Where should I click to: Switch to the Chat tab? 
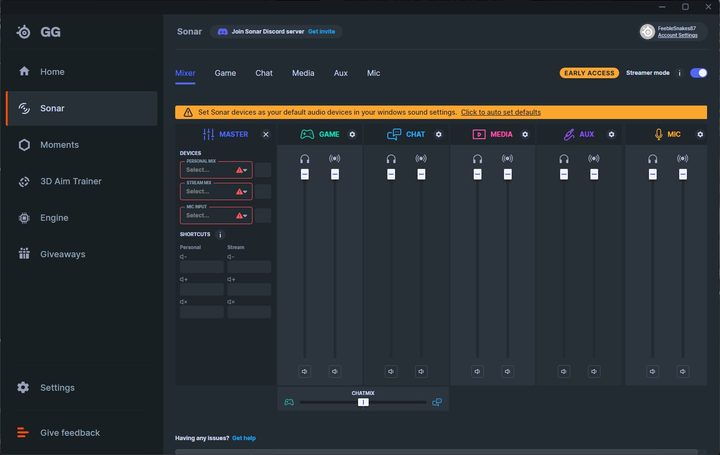264,73
